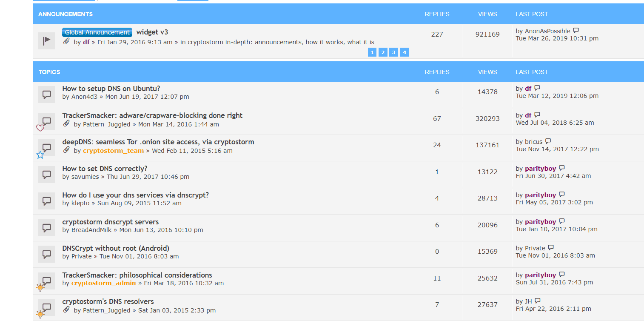Open JH profile in last post column
Screen dimensions: 644x321
pos(528,301)
